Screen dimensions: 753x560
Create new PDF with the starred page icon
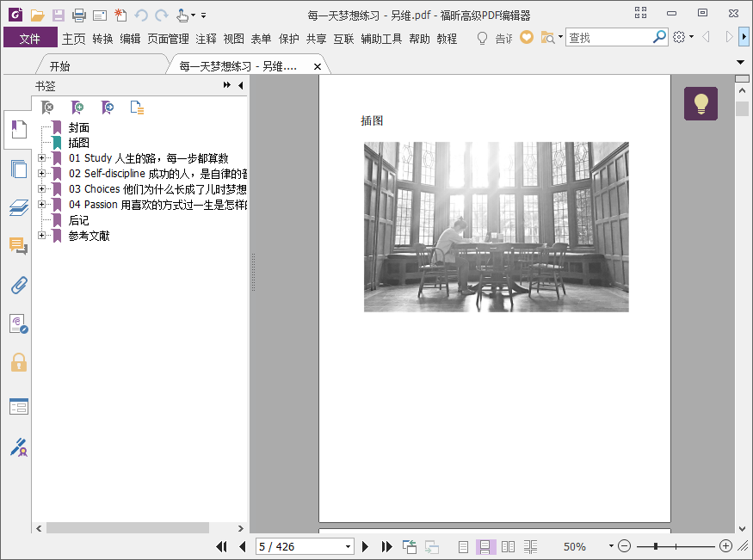120,15
